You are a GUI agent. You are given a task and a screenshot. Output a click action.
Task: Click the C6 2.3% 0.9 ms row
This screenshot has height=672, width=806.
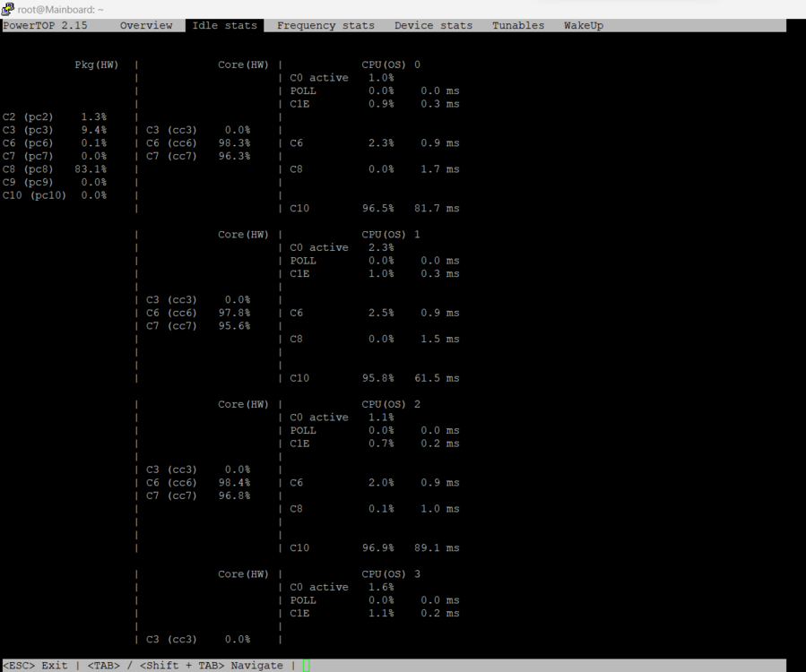(x=375, y=143)
